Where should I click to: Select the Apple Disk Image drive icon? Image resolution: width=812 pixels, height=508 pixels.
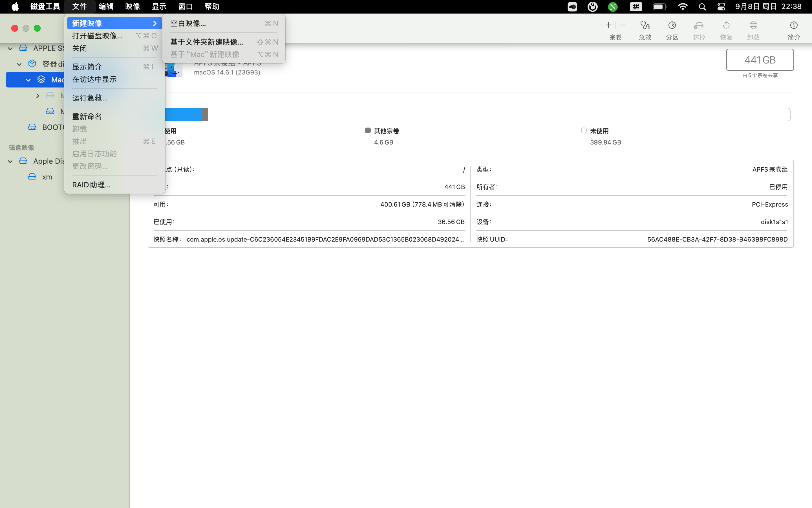click(23, 161)
